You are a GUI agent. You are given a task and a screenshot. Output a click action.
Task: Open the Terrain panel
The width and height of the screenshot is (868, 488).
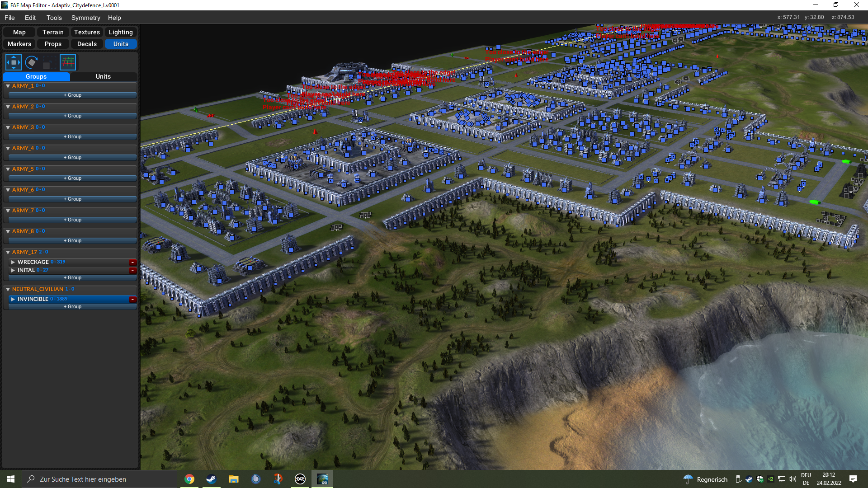click(53, 32)
